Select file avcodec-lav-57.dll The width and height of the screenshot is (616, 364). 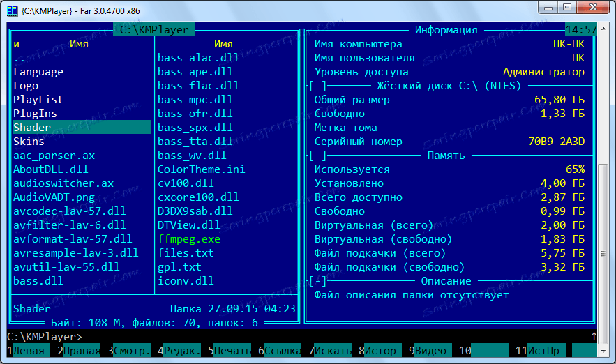tap(70, 211)
